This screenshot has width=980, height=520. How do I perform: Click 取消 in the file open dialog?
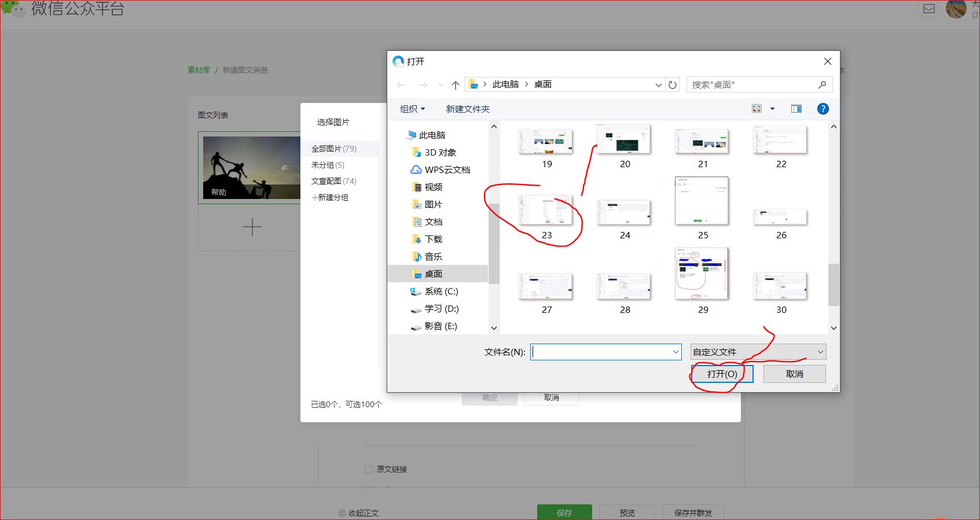pos(795,374)
